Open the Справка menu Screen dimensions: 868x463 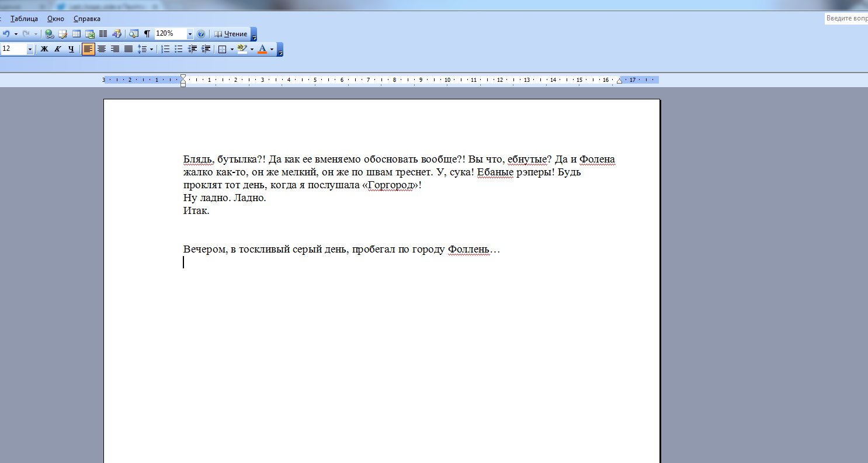point(87,19)
